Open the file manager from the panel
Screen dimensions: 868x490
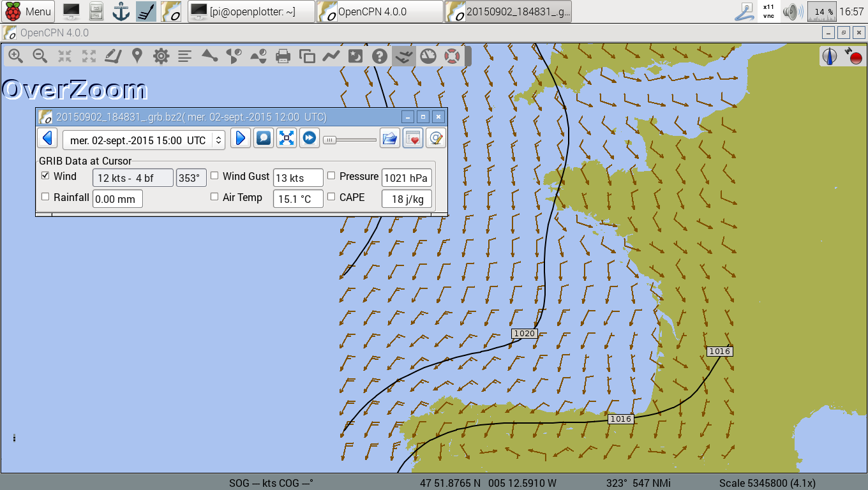[96, 11]
